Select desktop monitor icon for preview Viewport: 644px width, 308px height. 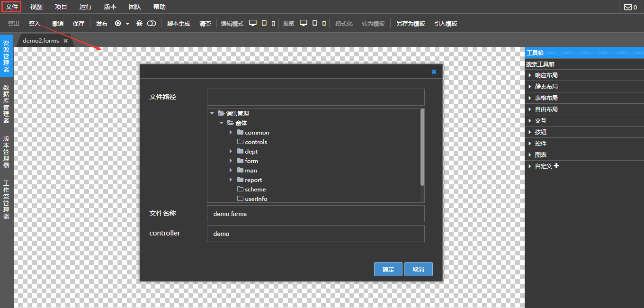tap(304, 23)
